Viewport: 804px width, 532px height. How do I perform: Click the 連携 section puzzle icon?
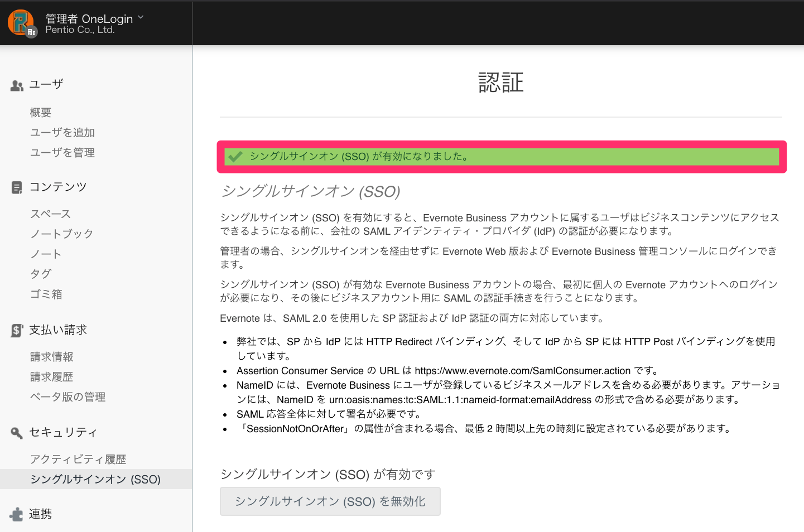point(17,514)
